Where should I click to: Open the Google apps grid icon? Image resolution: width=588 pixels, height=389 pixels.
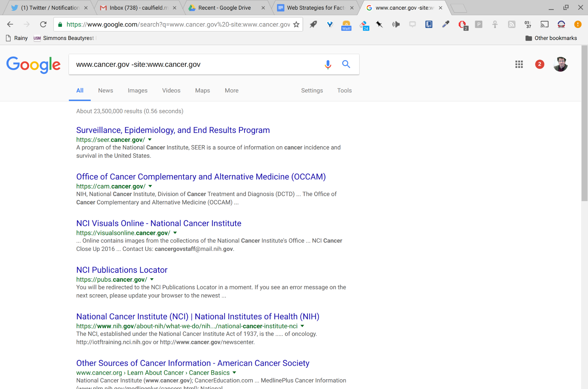pos(519,64)
